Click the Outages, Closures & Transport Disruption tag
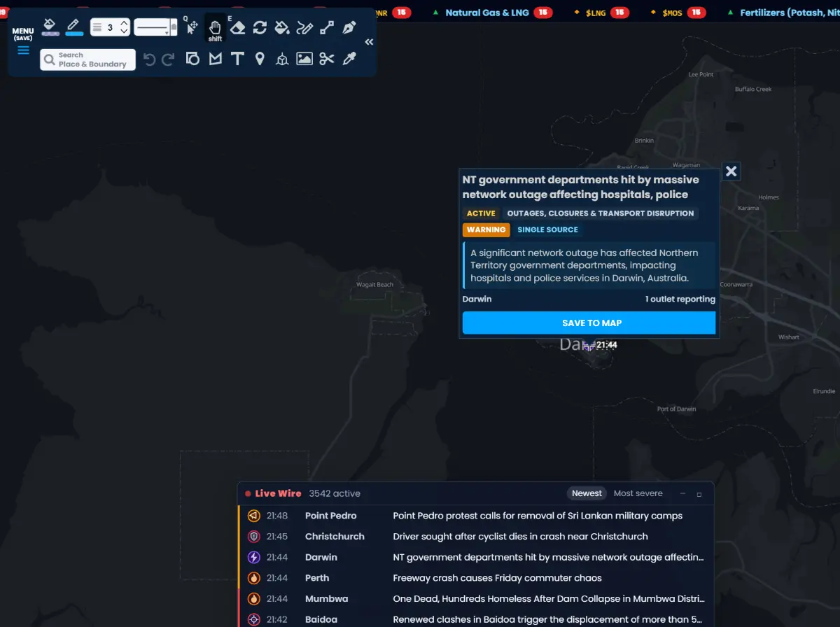Image resolution: width=840 pixels, height=627 pixels. point(601,213)
